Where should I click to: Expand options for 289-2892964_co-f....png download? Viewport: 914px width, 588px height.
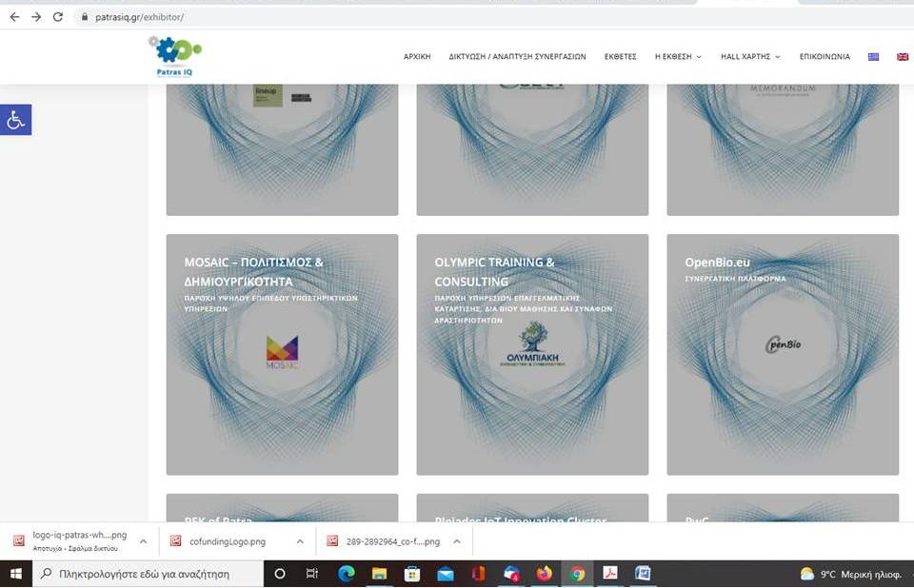pyautogui.click(x=457, y=541)
